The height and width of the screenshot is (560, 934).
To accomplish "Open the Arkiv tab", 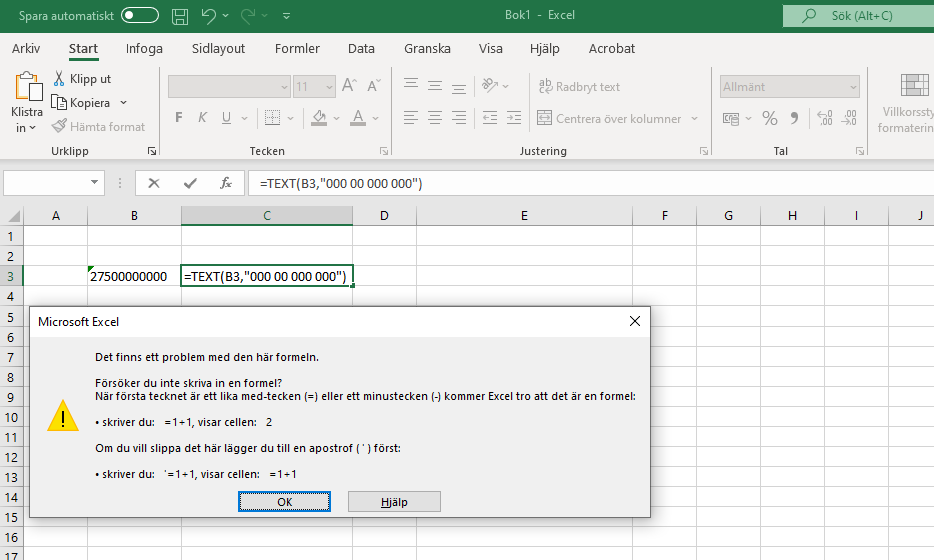I will (x=26, y=49).
